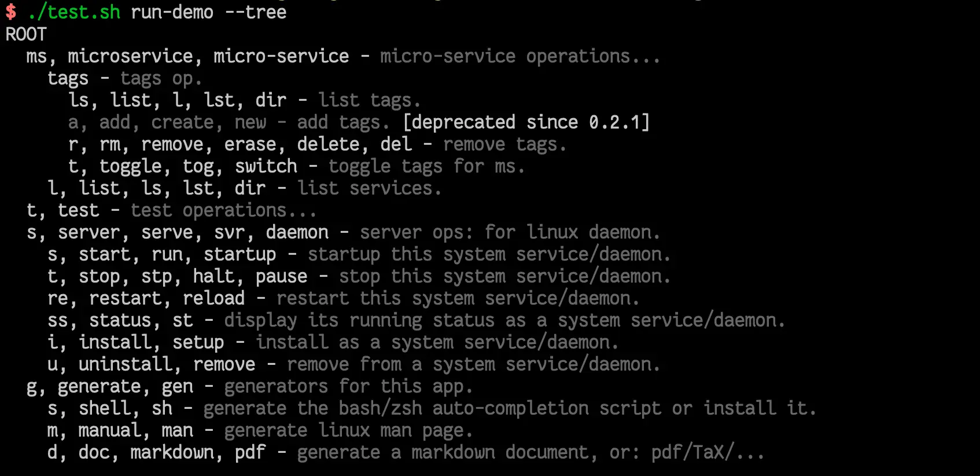The image size is (980, 476).
Task: Click the tags subcommand entry
Action: pyautogui.click(x=125, y=78)
